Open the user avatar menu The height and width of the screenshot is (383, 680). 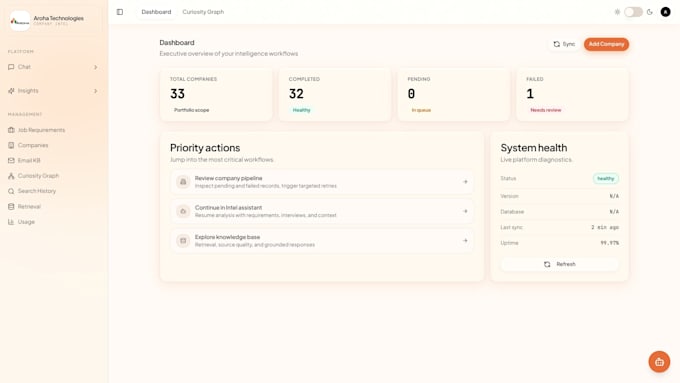(x=665, y=12)
